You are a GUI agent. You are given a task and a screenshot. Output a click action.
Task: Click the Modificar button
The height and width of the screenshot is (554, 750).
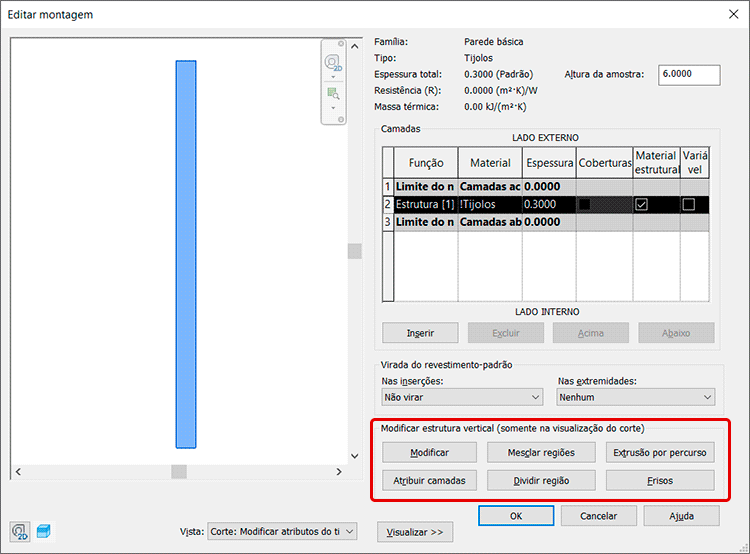pyautogui.click(x=430, y=453)
